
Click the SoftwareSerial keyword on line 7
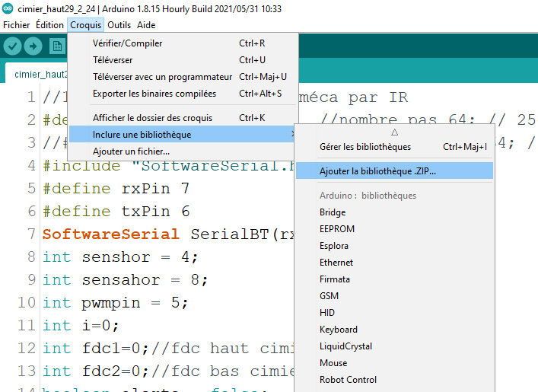point(111,234)
